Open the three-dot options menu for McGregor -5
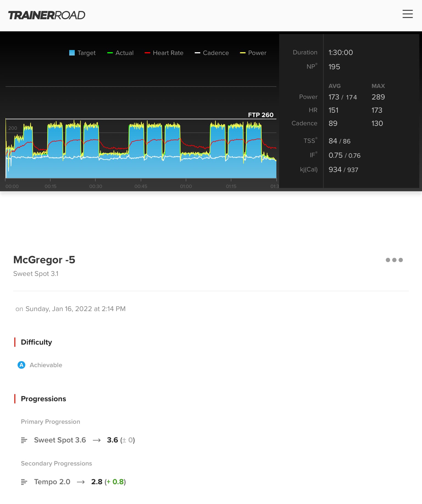This screenshot has width=422, height=504. pos(394,260)
